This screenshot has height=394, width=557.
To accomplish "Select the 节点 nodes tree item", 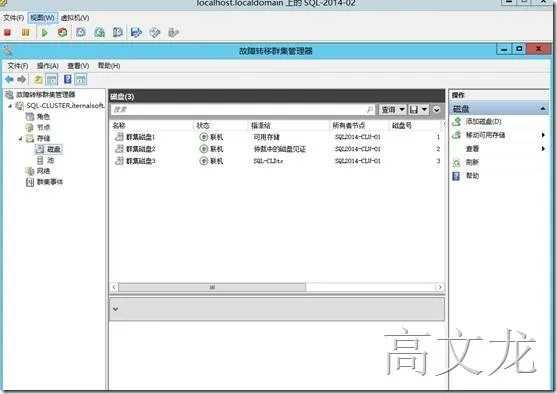I will (43, 127).
